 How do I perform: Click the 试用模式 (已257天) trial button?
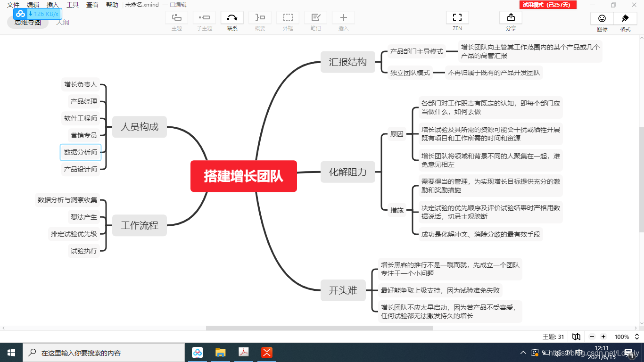[x=548, y=5]
